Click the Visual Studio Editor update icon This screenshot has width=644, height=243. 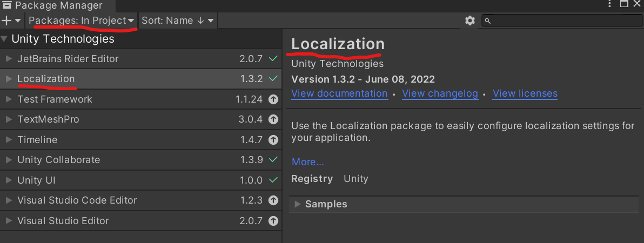click(273, 220)
